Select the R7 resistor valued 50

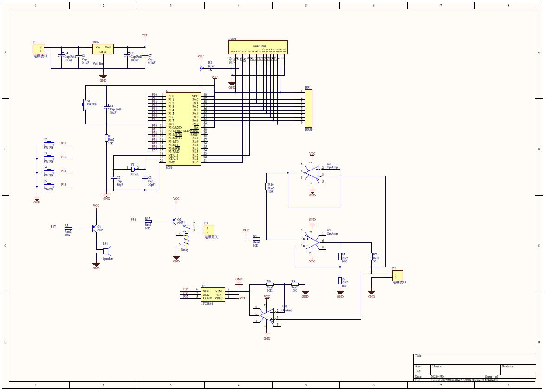click(x=371, y=257)
